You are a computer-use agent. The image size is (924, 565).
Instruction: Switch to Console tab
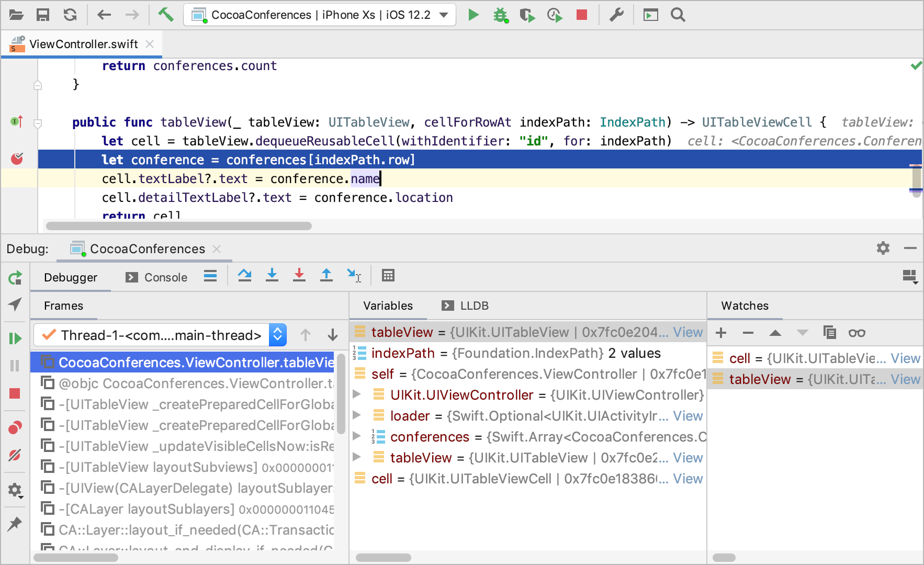point(157,277)
